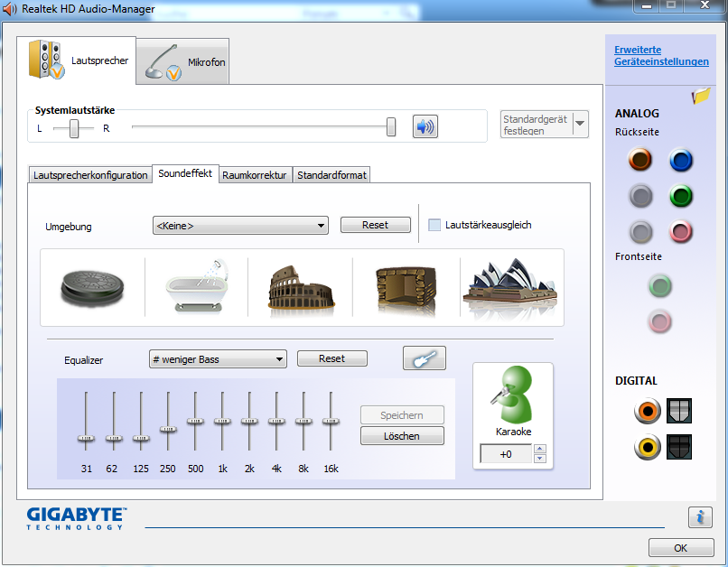Click the OK button
This screenshot has height=567, width=728.
coord(681,548)
